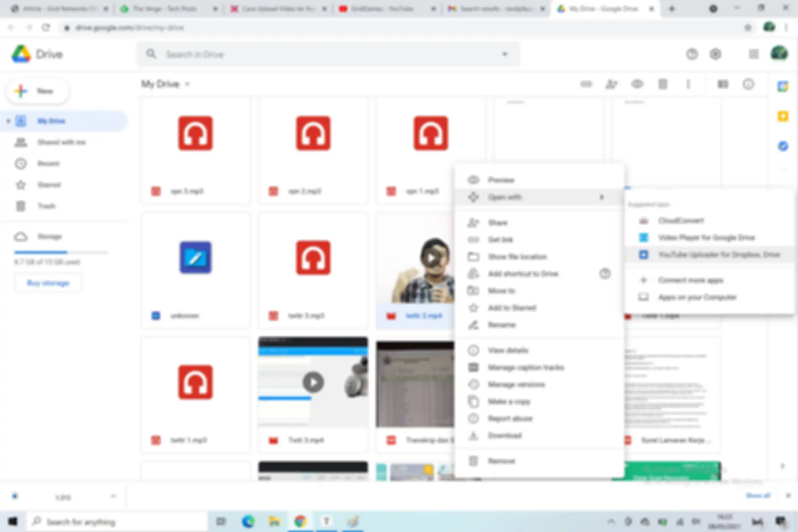
Task: Open the Settings gear icon in header
Action: (x=716, y=54)
